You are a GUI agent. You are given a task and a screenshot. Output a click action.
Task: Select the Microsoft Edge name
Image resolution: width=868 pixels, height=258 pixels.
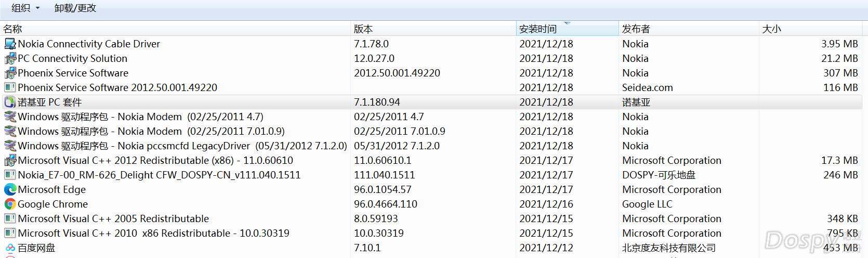pyautogui.click(x=51, y=189)
